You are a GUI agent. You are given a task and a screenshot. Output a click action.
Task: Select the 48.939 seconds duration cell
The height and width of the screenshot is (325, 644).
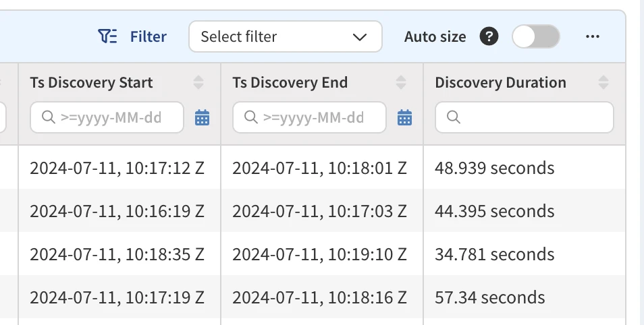(494, 168)
